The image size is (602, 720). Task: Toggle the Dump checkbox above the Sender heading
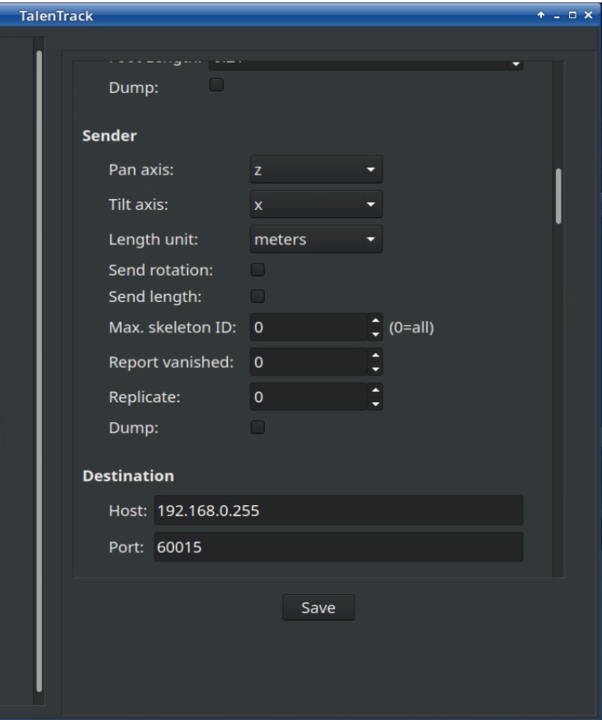[215, 85]
